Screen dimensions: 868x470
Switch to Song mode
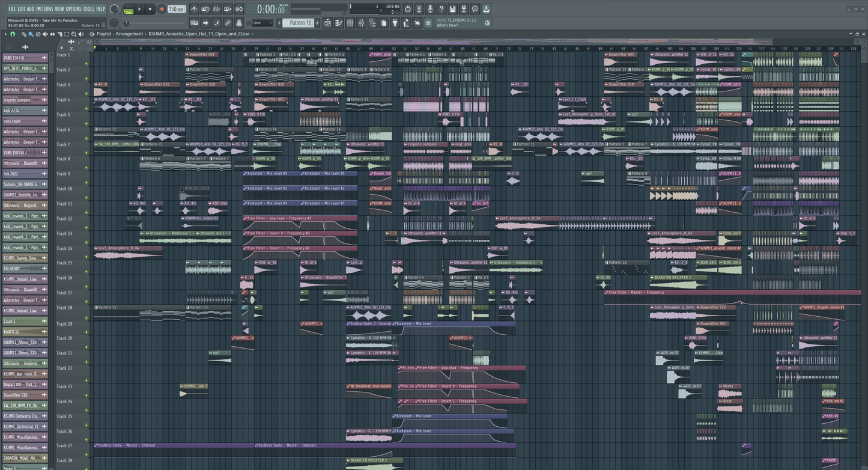click(x=128, y=11)
